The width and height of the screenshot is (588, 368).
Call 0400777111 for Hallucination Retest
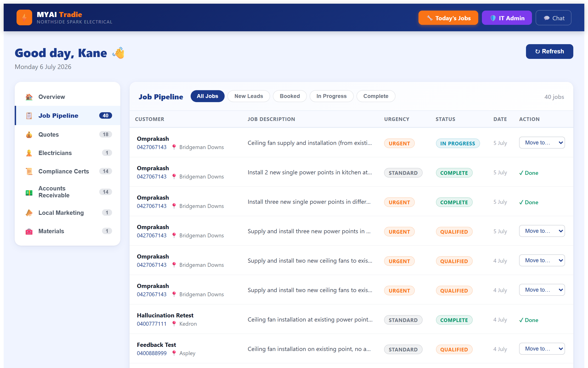(152, 323)
